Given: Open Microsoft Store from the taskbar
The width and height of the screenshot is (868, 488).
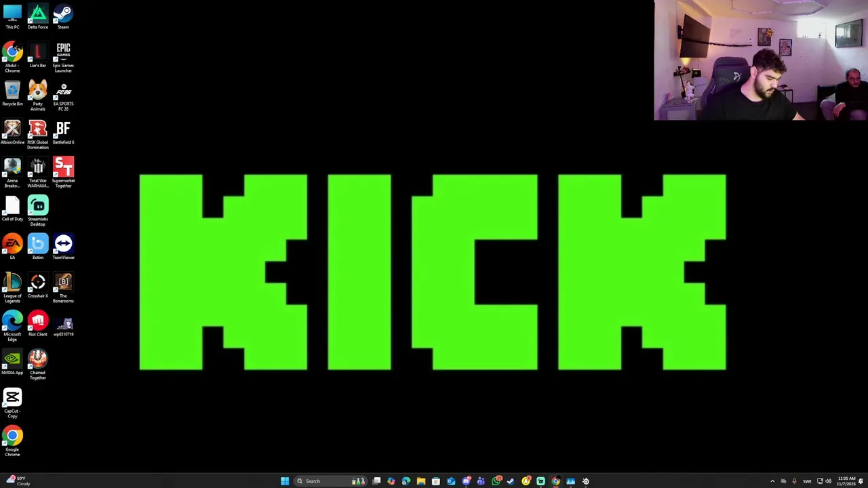Looking at the screenshot, I should point(436,481).
